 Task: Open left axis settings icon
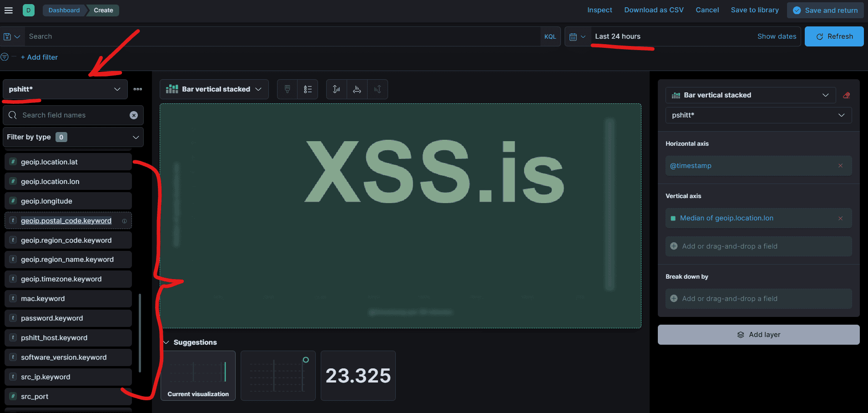coord(336,89)
